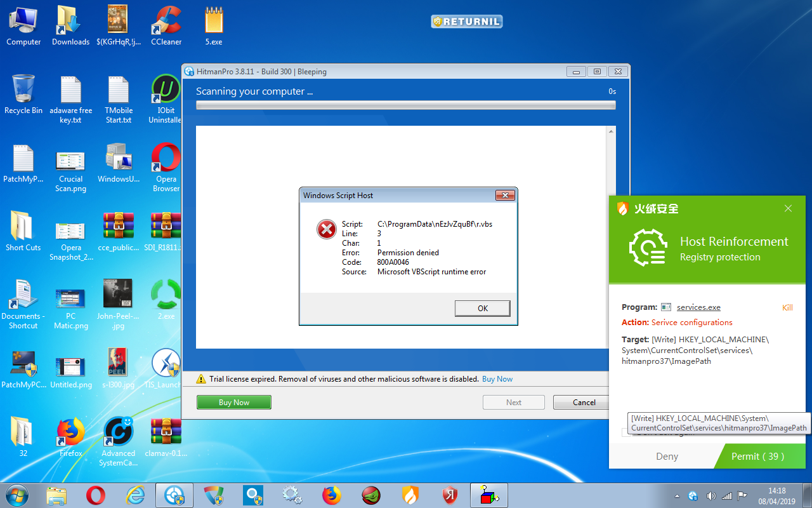This screenshot has height=508, width=812.
Task: Open the gears icon on the taskbar
Action: pos(292,495)
